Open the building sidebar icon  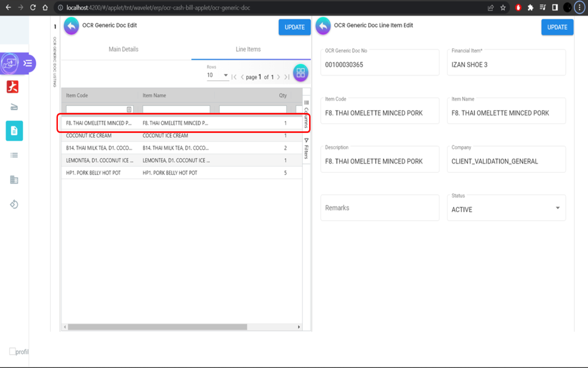pyautogui.click(x=14, y=180)
